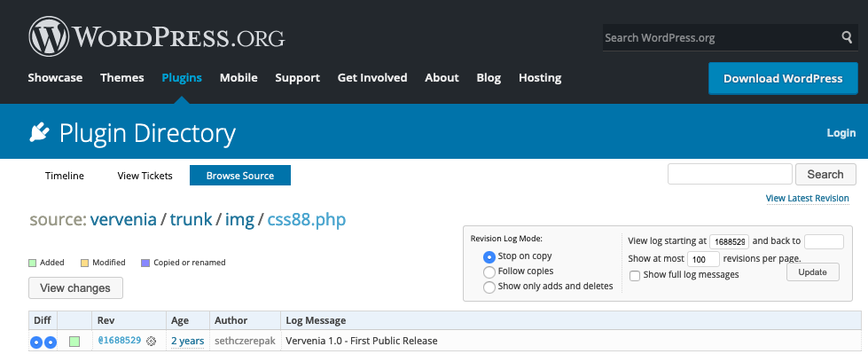Screen dimensions: 868x362
Task: Switch to the Browse Source tab
Action: click(x=240, y=176)
